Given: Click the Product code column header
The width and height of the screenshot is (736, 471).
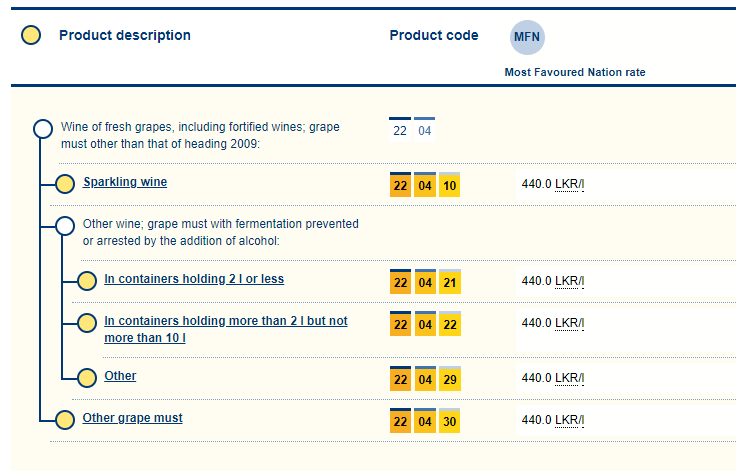Looking at the screenshot, I should pyautogui.click(x=434, y=36).
